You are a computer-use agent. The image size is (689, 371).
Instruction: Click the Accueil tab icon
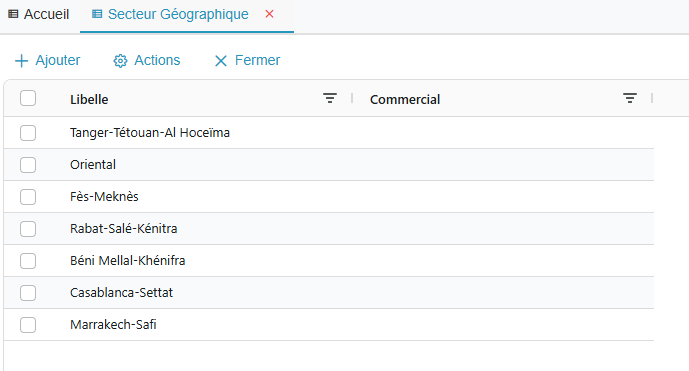click(x=13, y=14)
